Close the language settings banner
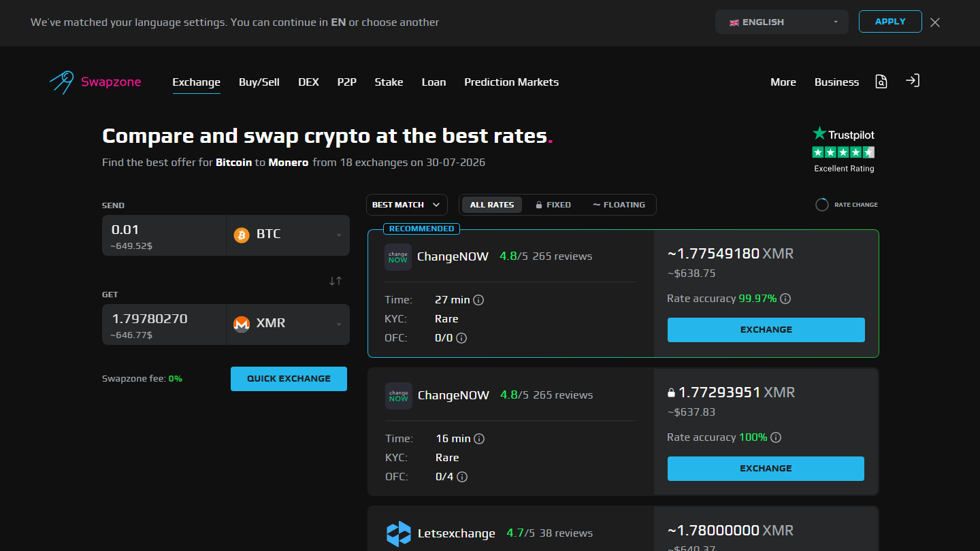 pyautogui.click(x=935, y=22)
